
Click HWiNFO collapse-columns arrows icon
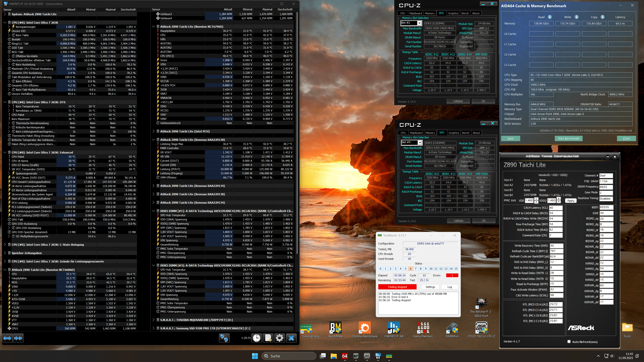pos(18,338)
